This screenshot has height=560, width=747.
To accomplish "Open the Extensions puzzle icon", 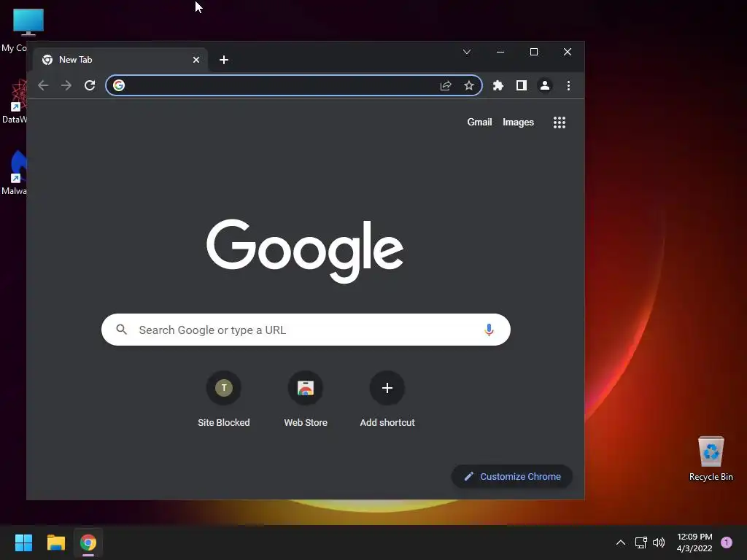I will [x=498, y=85].
